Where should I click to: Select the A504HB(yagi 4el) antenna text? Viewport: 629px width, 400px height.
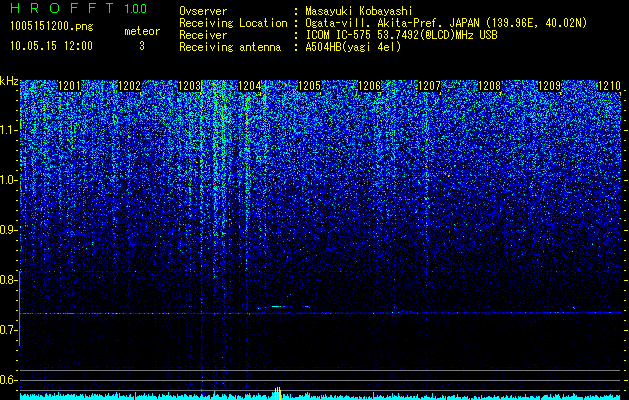tap(353, 47)
